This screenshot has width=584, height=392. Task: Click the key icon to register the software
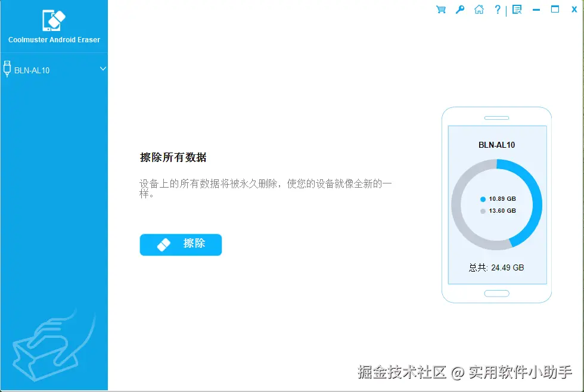tap(459, 10)
